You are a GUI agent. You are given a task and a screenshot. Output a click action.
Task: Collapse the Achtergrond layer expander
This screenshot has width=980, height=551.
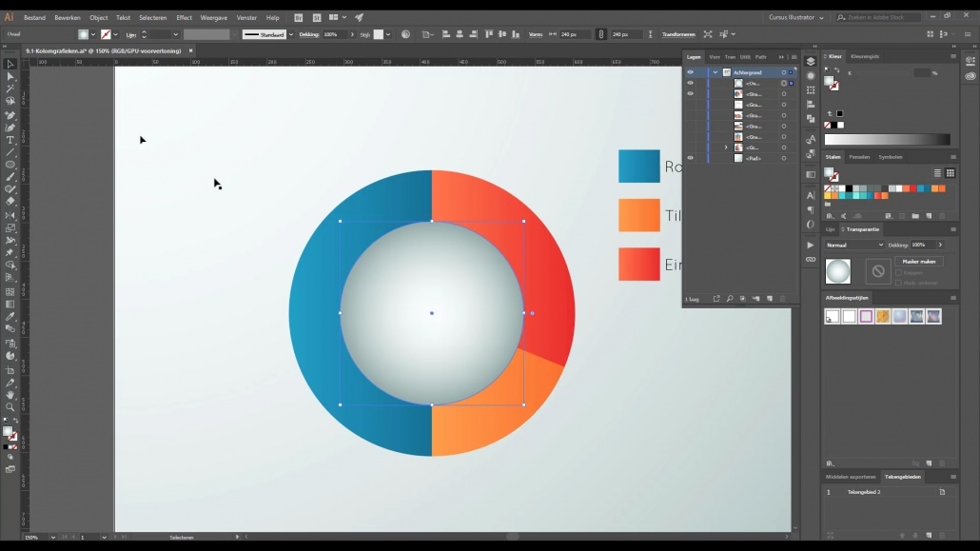click(715, 71)
